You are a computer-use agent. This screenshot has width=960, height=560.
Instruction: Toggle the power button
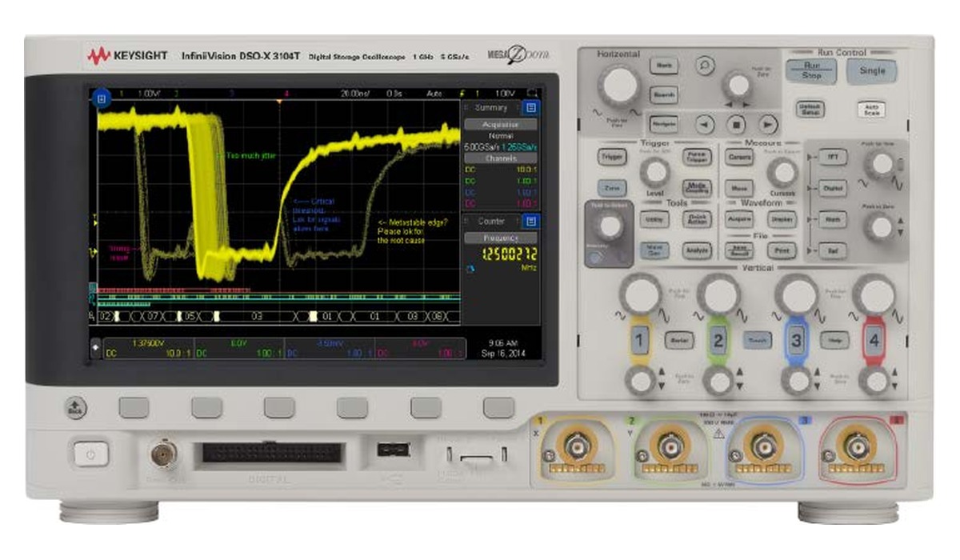pos(91,454)
